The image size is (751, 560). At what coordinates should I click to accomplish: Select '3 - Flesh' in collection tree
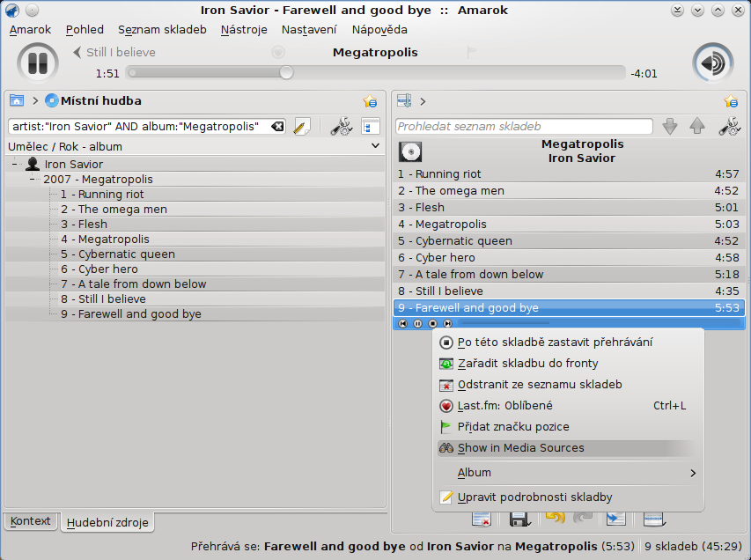(x=84, y=225)
